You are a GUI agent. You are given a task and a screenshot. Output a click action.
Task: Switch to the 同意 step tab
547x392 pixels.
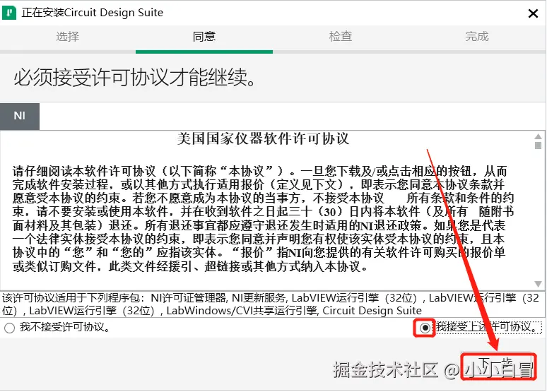point(204,36)
